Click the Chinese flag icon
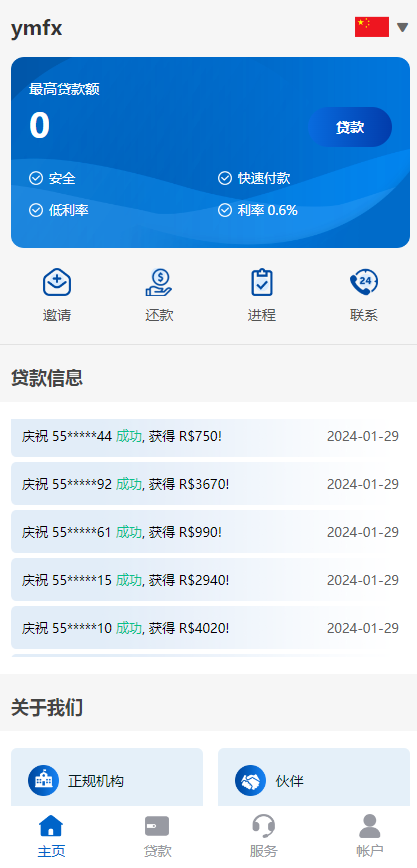This screenshot has width=417, height=868. click(372, 27)
